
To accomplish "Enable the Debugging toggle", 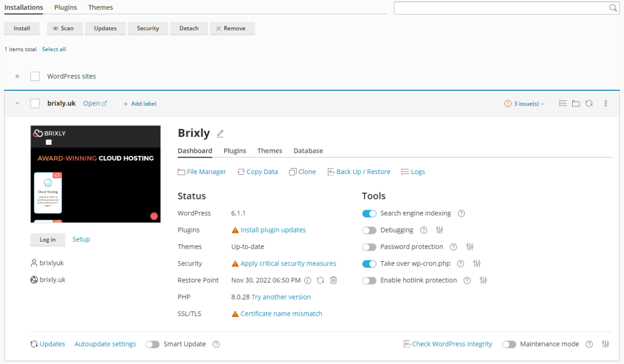I will (x=369, y=230).
